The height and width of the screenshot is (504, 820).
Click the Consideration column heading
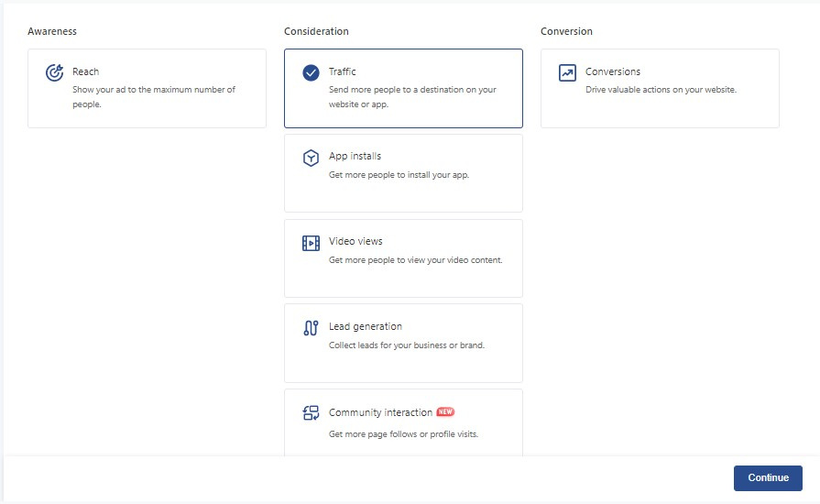316,31
